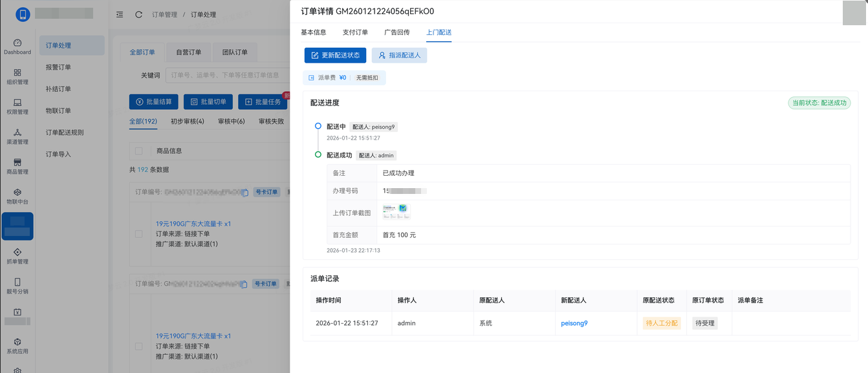Image resolution: width=868 pixels, height=373 pixels.
Task: Switch to the 基本信息 tab
Action: pyautogui.click(x=314, y=32)
